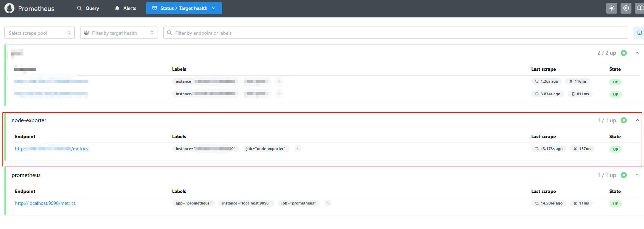
Task: Click UP state badge of 811ms target
Action: click(615, 95)
